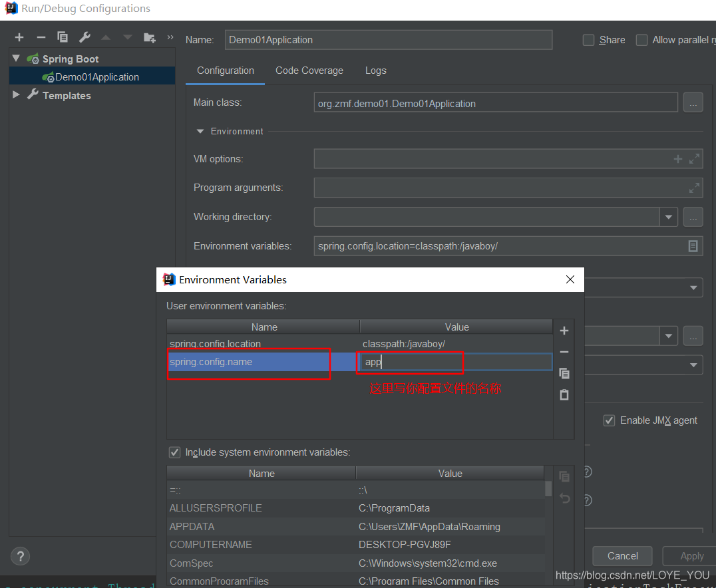Copy system environment variables icon
This screenshot has height=588, width=716.
pyautogui.click(x=564, y=477)
